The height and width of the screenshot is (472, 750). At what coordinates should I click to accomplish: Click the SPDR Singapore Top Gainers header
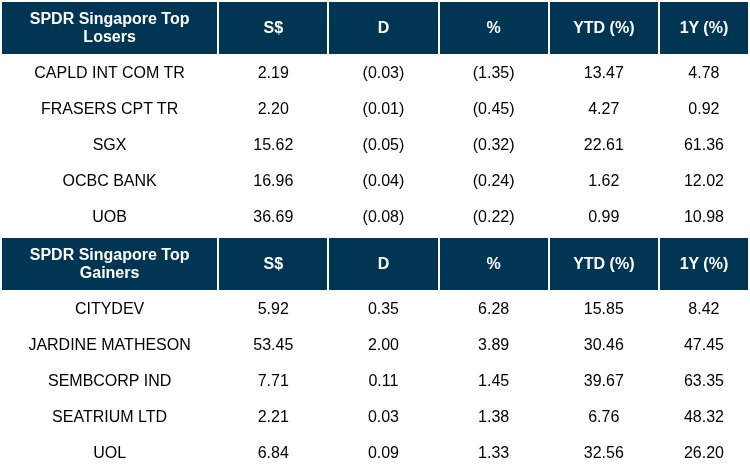click(x=109, y=263)
